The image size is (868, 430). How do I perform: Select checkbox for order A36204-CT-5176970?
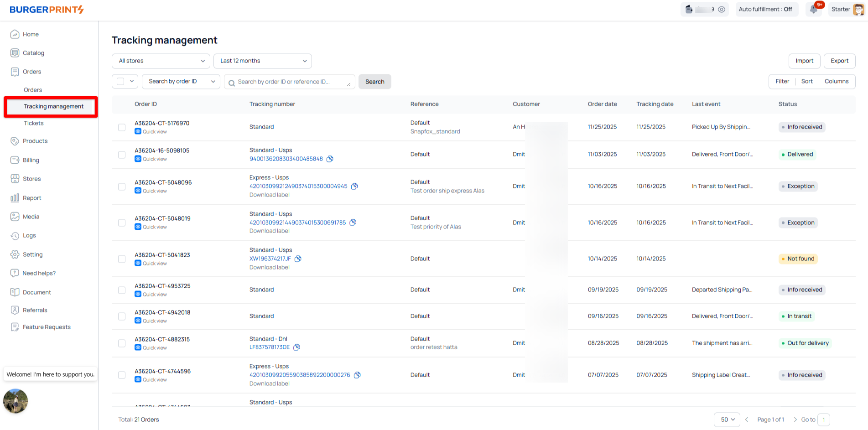tap(122, 127)
